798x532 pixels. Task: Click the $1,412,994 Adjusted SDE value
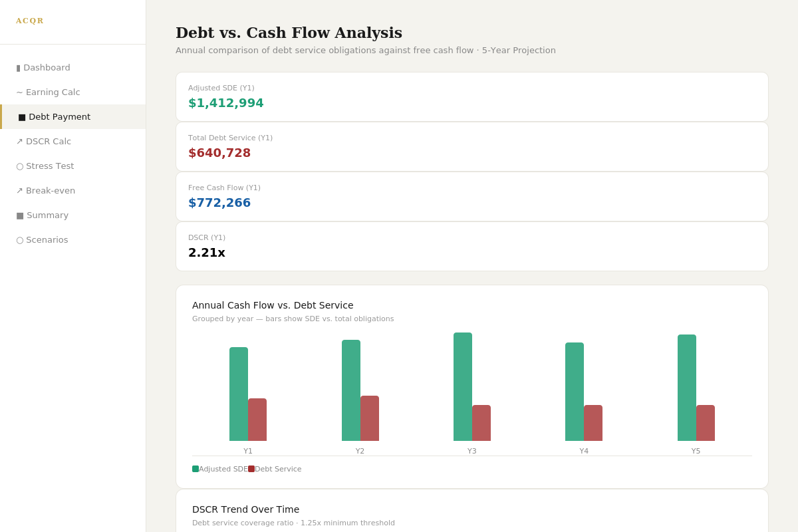226,103
